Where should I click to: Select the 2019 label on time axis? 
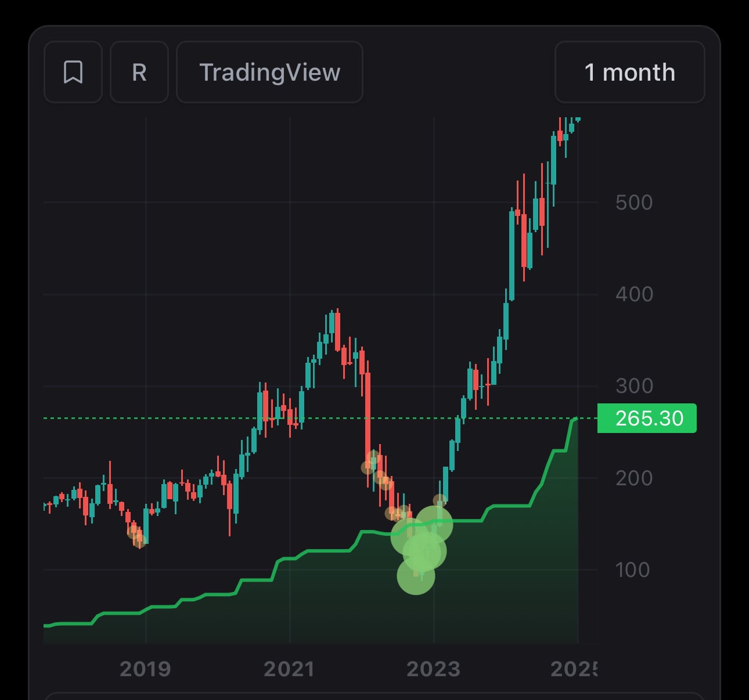point(145,669)
